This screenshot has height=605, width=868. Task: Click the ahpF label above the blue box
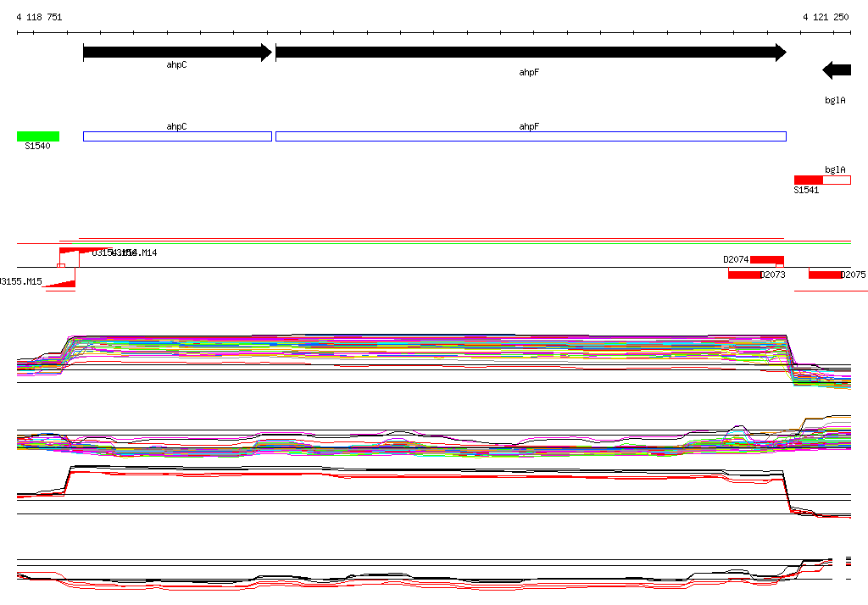coord(529,127)
